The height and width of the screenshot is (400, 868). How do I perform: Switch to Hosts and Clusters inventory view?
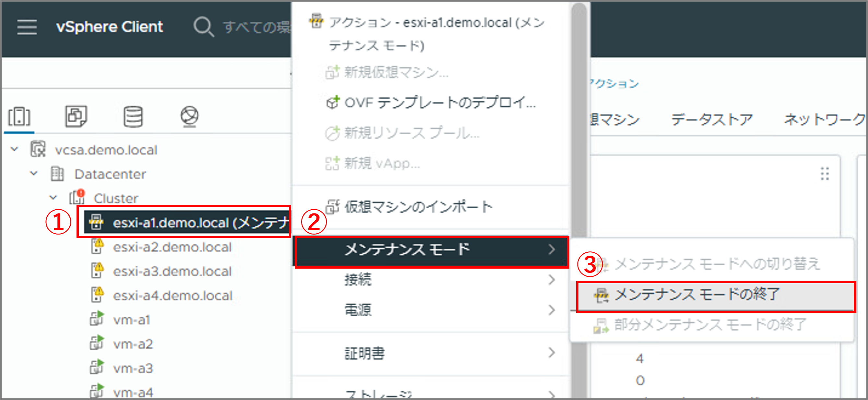pyautogui.click(x=19, y=117)
